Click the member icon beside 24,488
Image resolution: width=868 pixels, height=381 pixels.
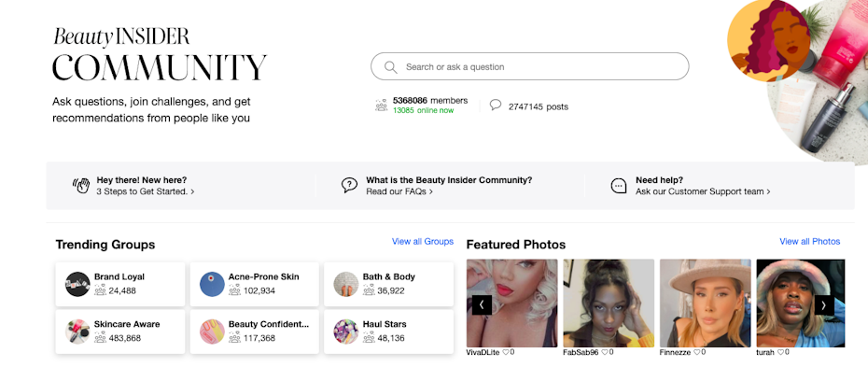tap(100, 290)
